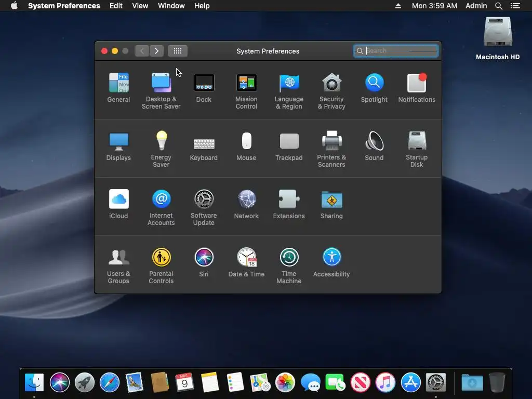Screen dimensions: 532x399
Task: Open Mission Control preferences
Action: (x=246, y=91)
